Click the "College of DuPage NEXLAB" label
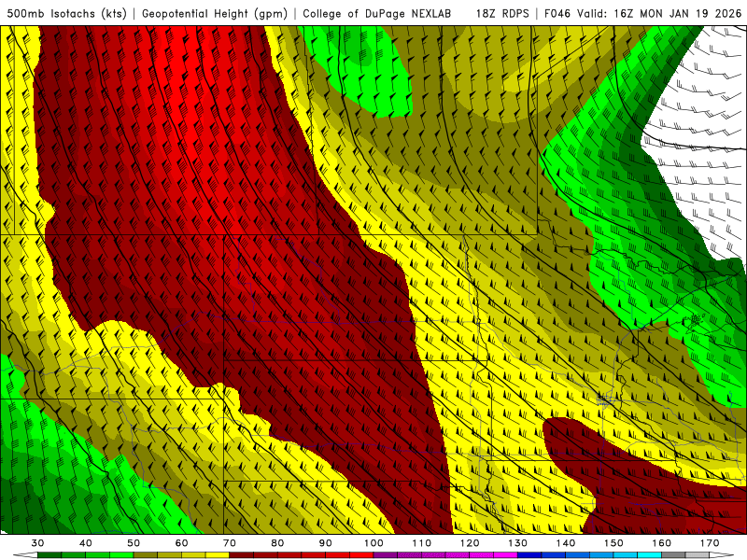The height and width of the screenshot is (560, 747). (377, 14)
